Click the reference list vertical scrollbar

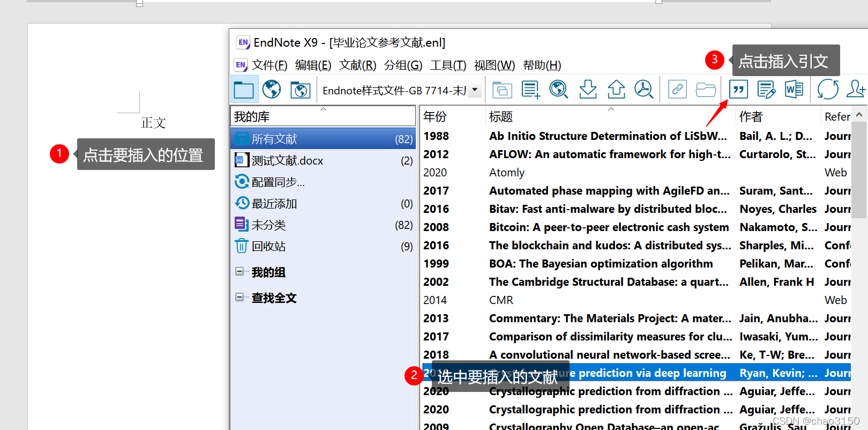click(x=859, y=169)
